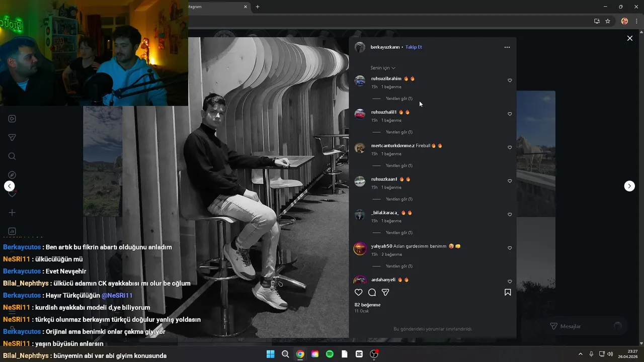Open the dashboard chart icon in sidebar
The height and width of the screenshot is (362, 644).
pyautogui.click(x=12, y=231)
